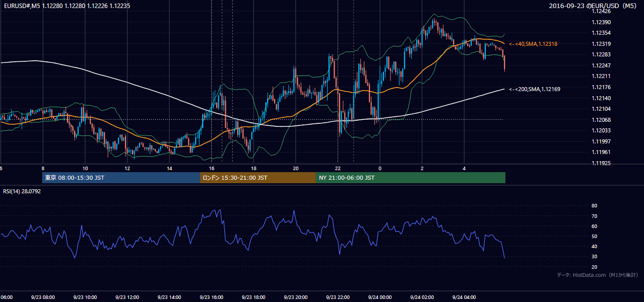Viewport: 644px width, 302px height.
Task: Click the 'RSI(14) 28.0792' indicator label
Action: tap(22, 191)
